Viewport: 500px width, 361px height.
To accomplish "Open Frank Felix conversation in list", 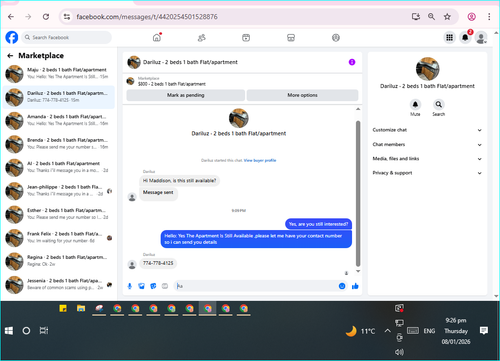I will pos(59,238).
